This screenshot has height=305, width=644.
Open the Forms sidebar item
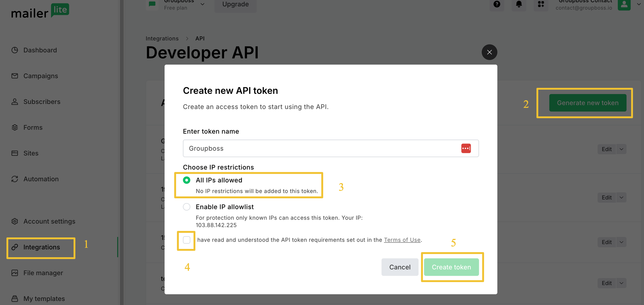[x=27, y=128]
